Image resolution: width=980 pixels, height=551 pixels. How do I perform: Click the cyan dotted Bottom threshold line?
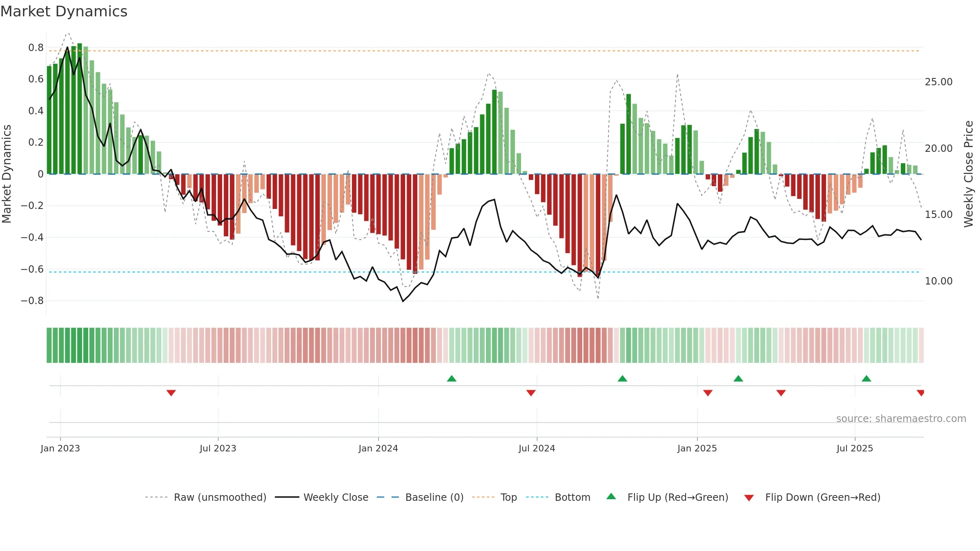tap(484, 272)
